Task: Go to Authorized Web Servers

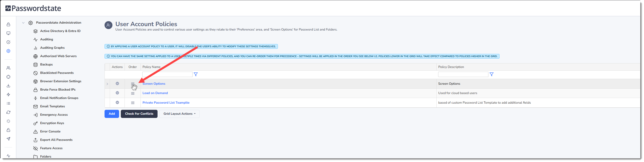Action: [58, 56]
